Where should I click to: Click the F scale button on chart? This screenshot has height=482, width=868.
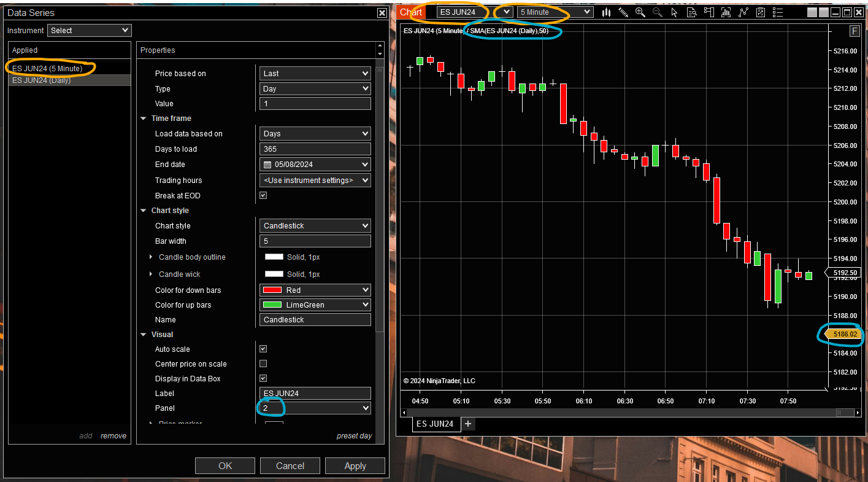(855, 31)
